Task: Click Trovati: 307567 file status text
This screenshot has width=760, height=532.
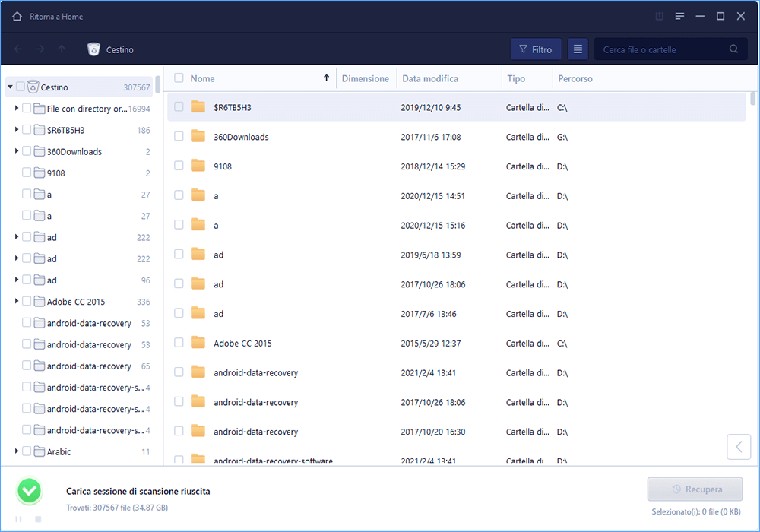Action: [x=117, y=508]
